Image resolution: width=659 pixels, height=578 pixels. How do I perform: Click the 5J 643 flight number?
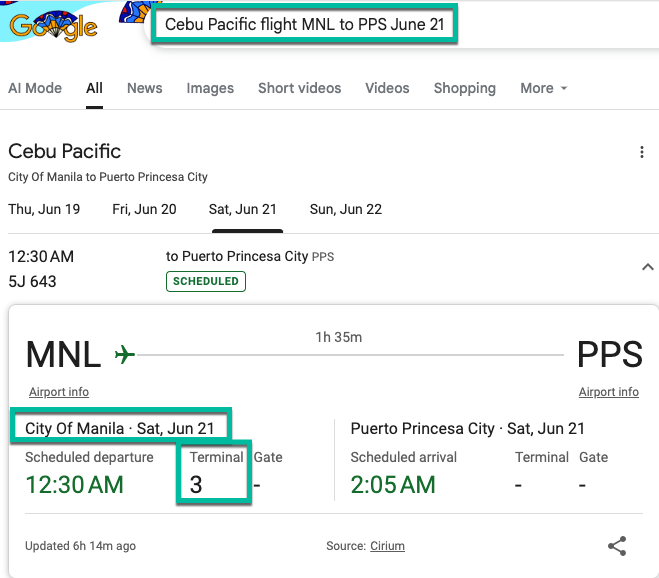[x=32, y=282]
